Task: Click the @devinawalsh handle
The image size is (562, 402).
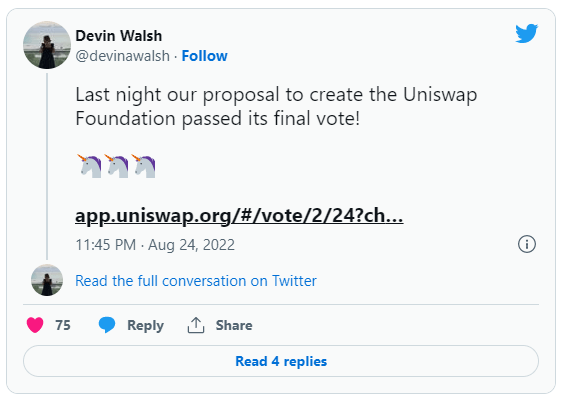Action: coord(123,56)
